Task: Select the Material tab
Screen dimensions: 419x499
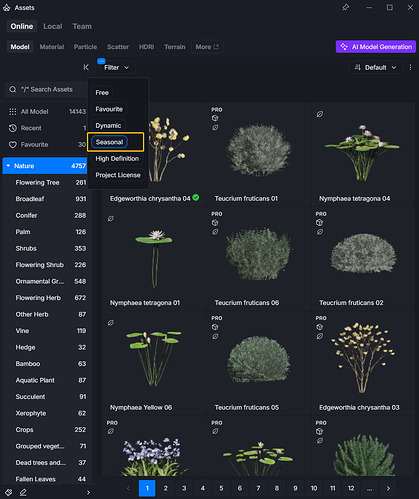Action: [52, 47]
